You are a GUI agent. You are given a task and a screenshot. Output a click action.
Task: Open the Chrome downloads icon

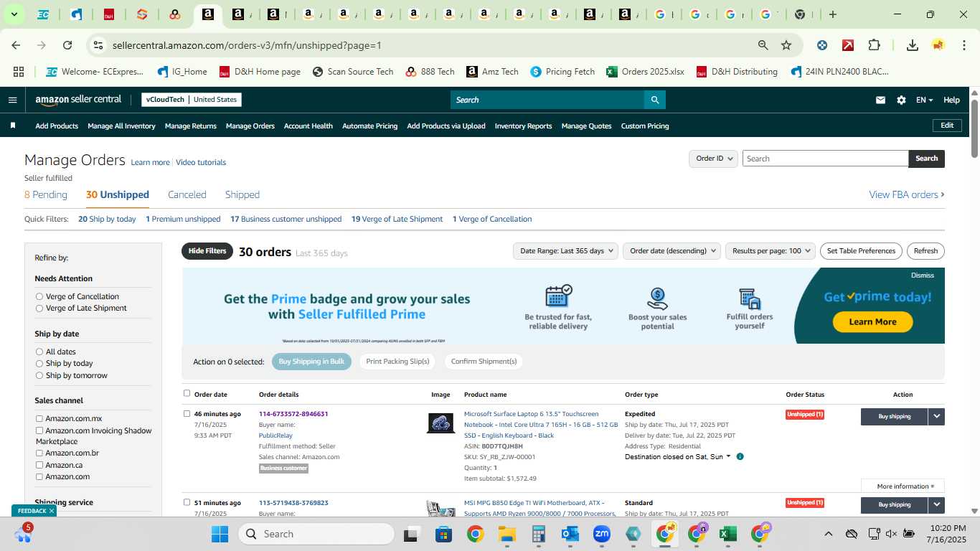pos(913,45)
